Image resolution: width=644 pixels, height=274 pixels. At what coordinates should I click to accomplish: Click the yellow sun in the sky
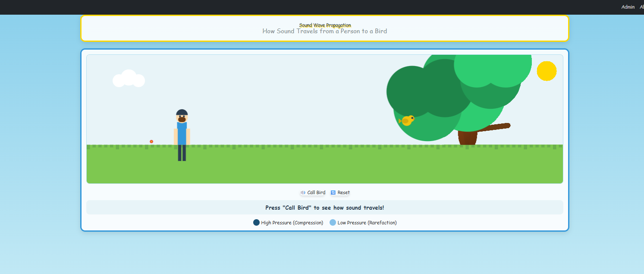(547, 71)
